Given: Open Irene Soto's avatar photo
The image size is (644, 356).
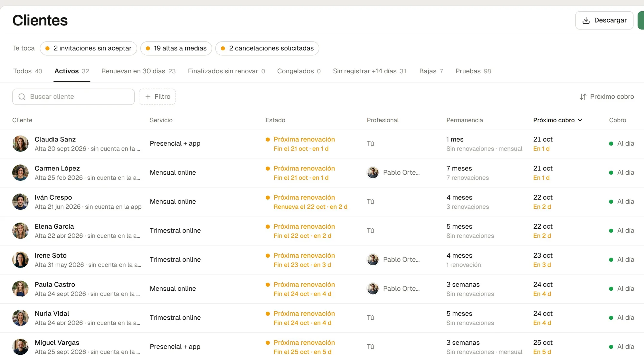Looking at the screenshot, I should [x=20, y=260].
